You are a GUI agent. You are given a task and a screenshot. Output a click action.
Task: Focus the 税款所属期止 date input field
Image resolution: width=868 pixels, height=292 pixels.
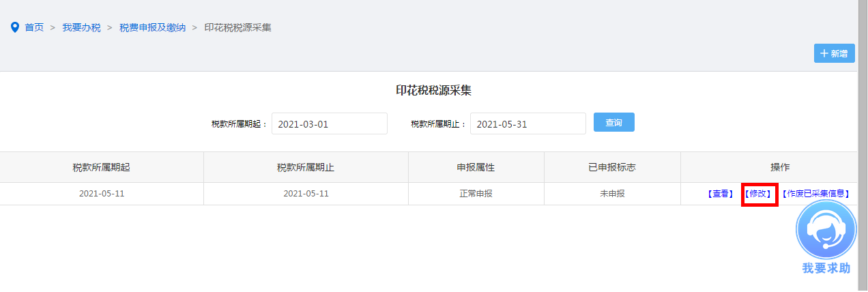click(x=527, y=124)
